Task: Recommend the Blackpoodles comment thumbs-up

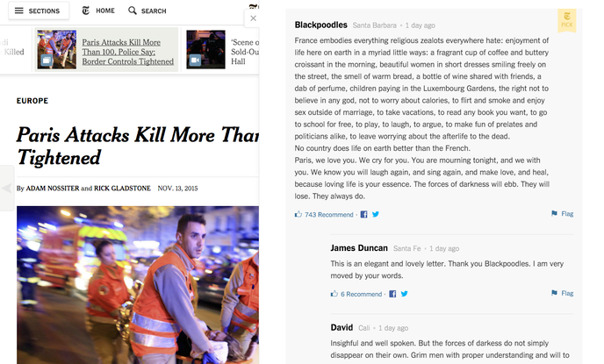Action: coord(324,214)
